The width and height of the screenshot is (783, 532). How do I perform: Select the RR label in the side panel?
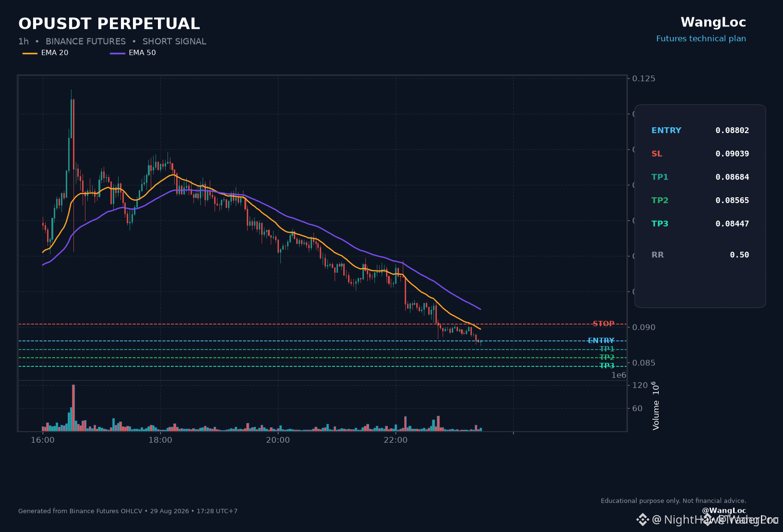coord(658,255)
